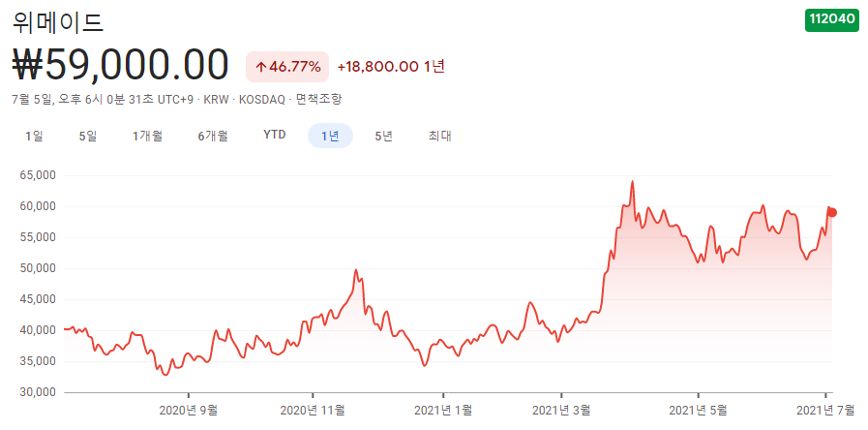
Task: Click the green 112040 ticker badge
Action: click(x=832, y=19)
